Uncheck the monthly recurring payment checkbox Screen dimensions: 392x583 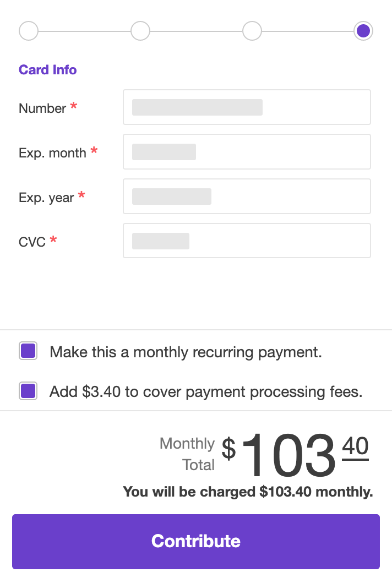coord(28,351)
